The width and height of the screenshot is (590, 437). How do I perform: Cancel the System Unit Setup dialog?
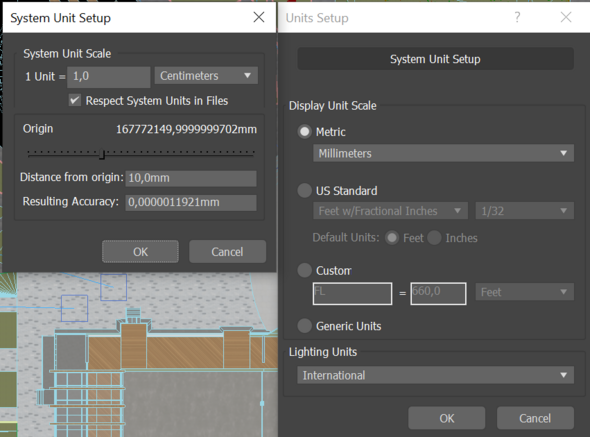click(227, 251)
